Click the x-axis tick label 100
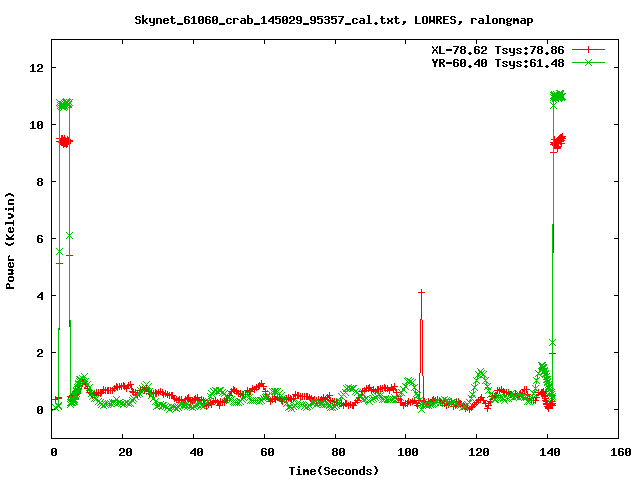Viewport: 640px width, 480px height. (405, 452)
